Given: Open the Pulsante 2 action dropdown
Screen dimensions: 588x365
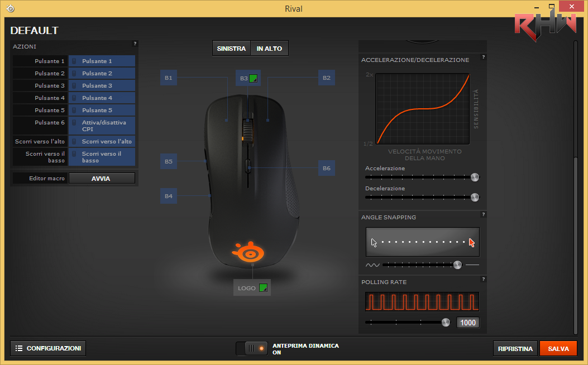Looking at the screenshot, I should 102,74.
